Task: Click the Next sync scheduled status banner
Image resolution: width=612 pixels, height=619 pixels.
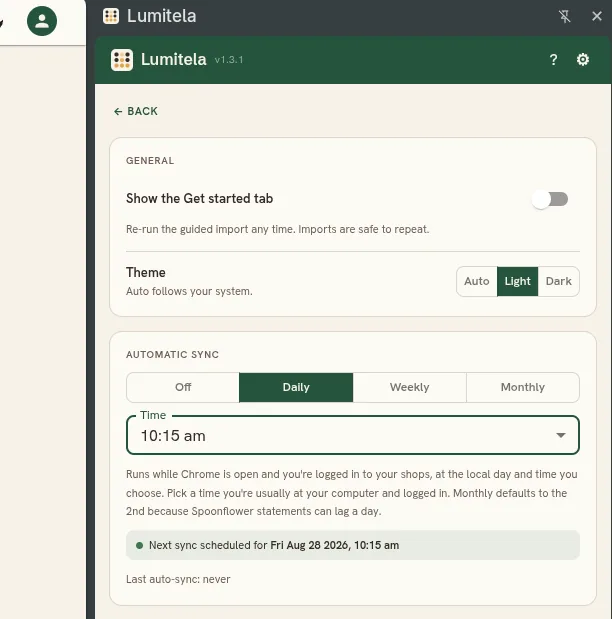Action: point(353,545)
